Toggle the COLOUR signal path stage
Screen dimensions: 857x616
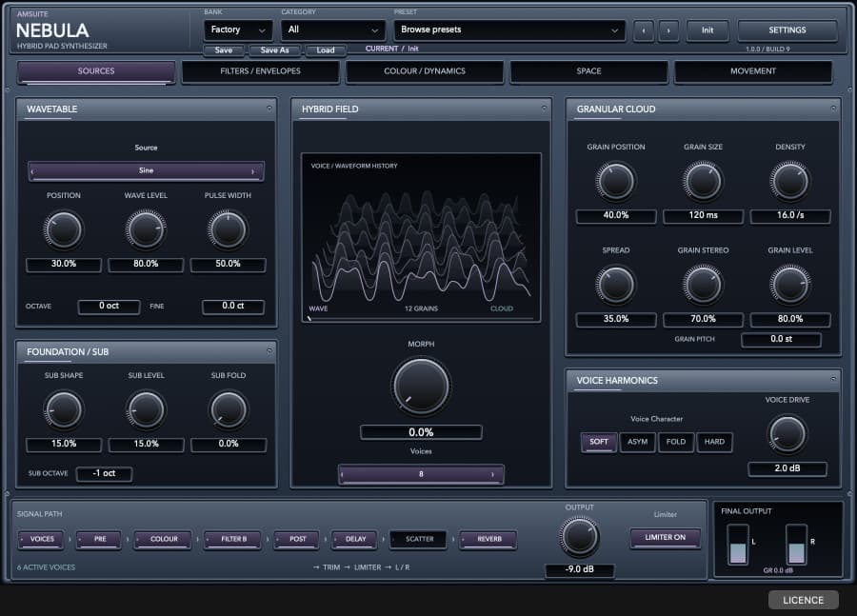(x=163, y=539)
